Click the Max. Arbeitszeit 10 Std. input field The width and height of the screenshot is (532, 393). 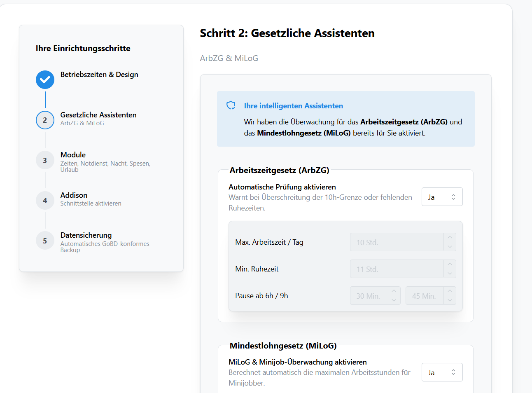click(395, 242)
